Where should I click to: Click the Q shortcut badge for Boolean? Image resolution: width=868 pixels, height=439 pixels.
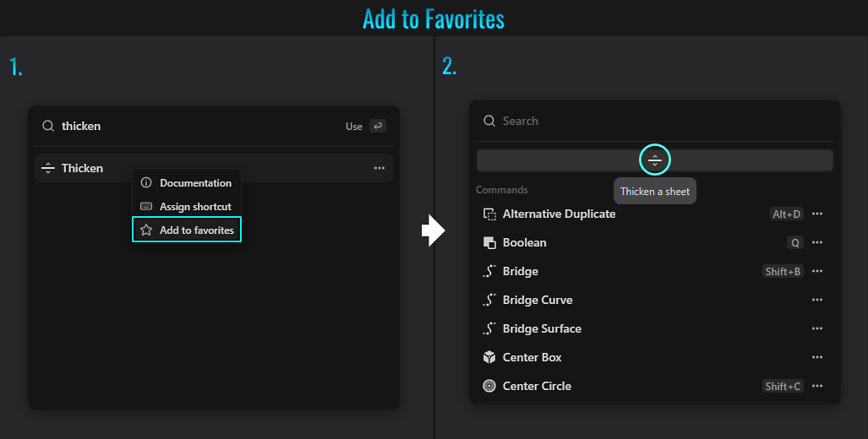(795, 243)
